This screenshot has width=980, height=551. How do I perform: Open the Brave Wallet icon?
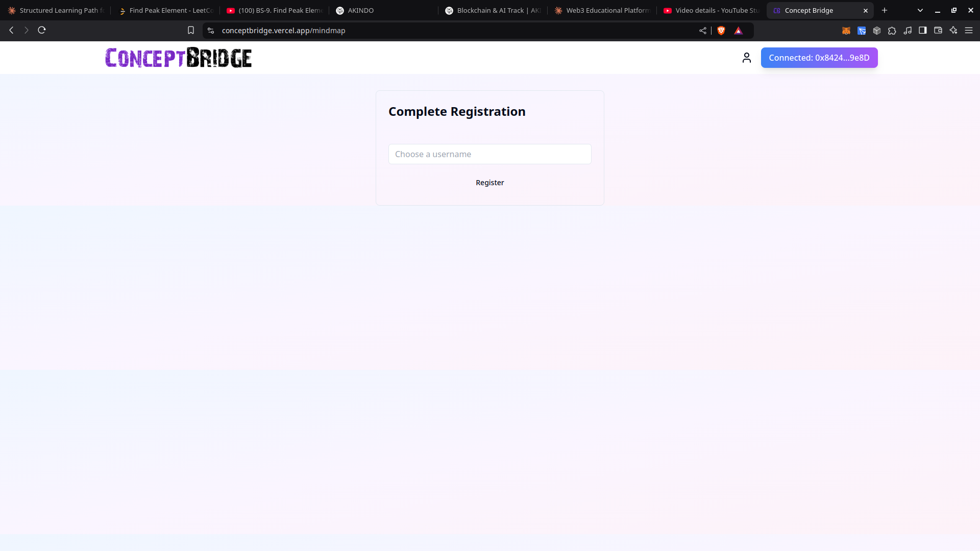(938, 31)
